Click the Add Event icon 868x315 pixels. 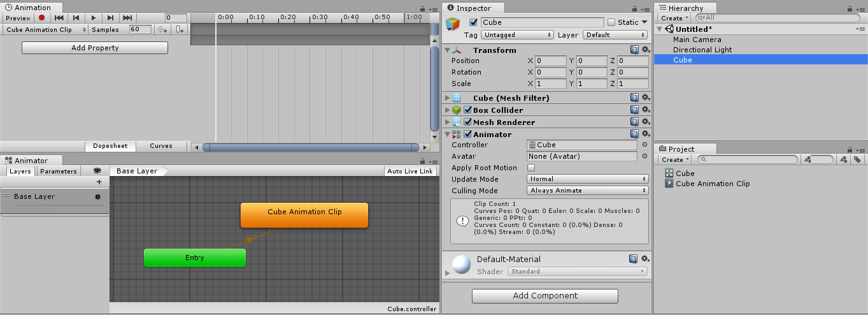pos(180,30)
